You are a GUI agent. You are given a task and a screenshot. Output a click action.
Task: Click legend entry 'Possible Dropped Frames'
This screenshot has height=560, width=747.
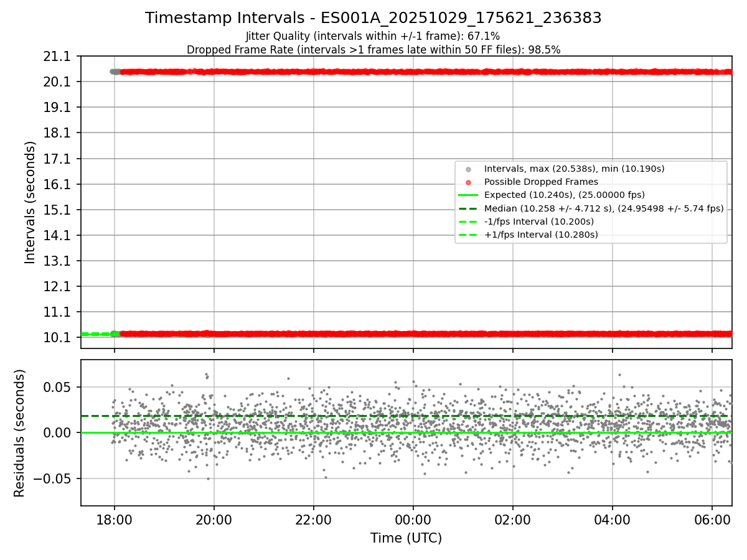click(541, 182)
